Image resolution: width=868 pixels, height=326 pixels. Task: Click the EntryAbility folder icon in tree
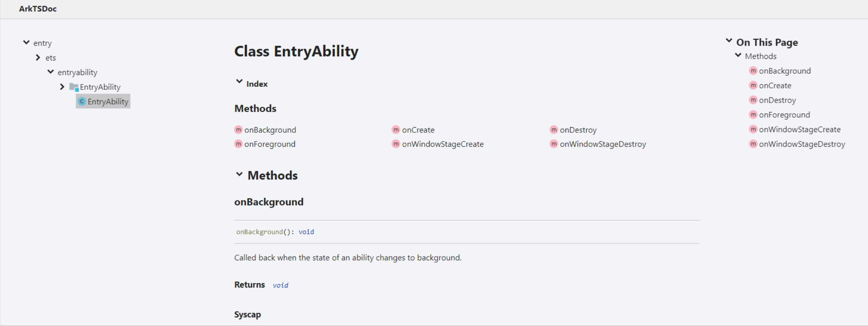tap(74, 87)
